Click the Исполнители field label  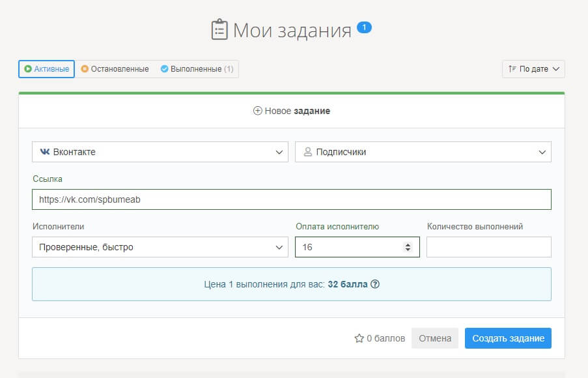click(x=58, y=227)
